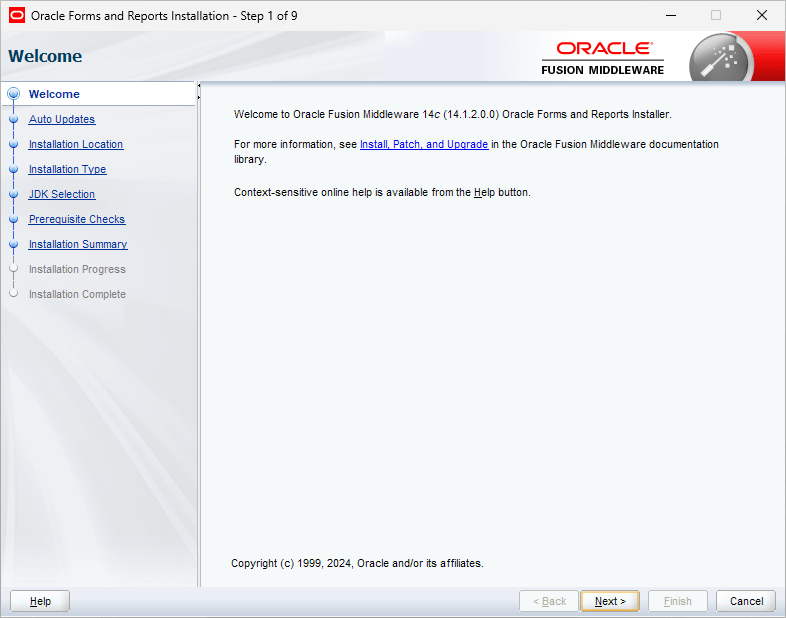Click the JDK Selection step bullet

tap(14, 194)
